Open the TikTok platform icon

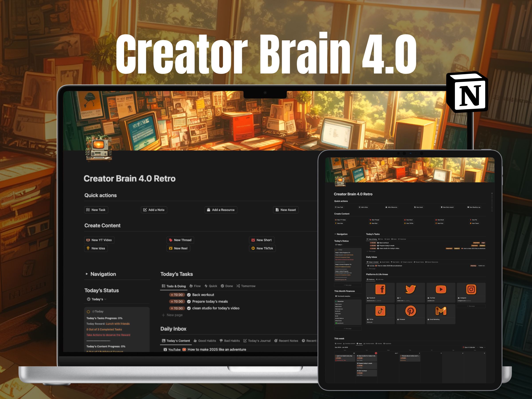[380, 311]
